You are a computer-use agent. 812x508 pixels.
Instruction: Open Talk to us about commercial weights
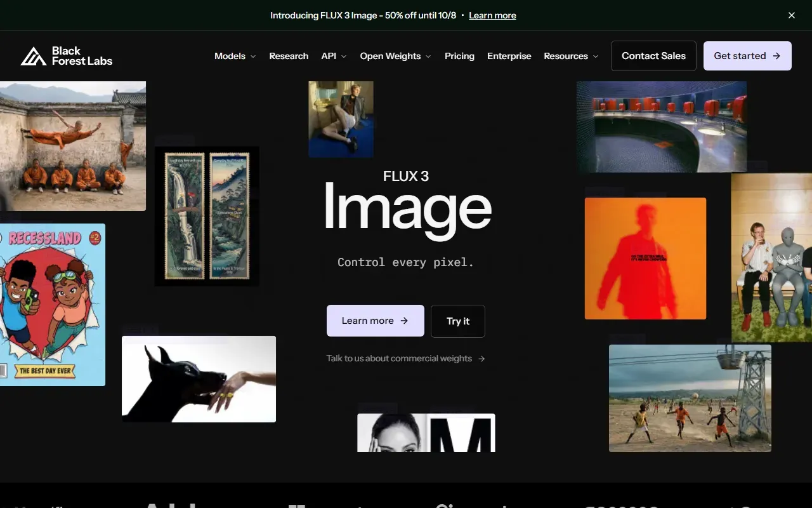(406, 359)
